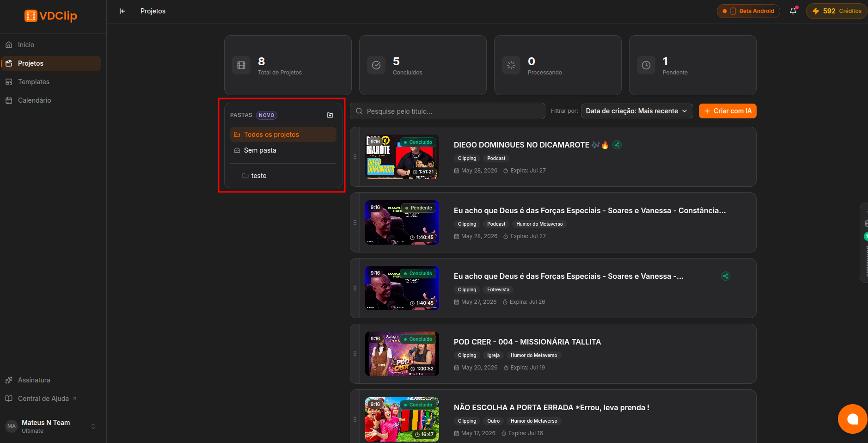
Task: Open the notifications bell
Action: tap(793, 11)
